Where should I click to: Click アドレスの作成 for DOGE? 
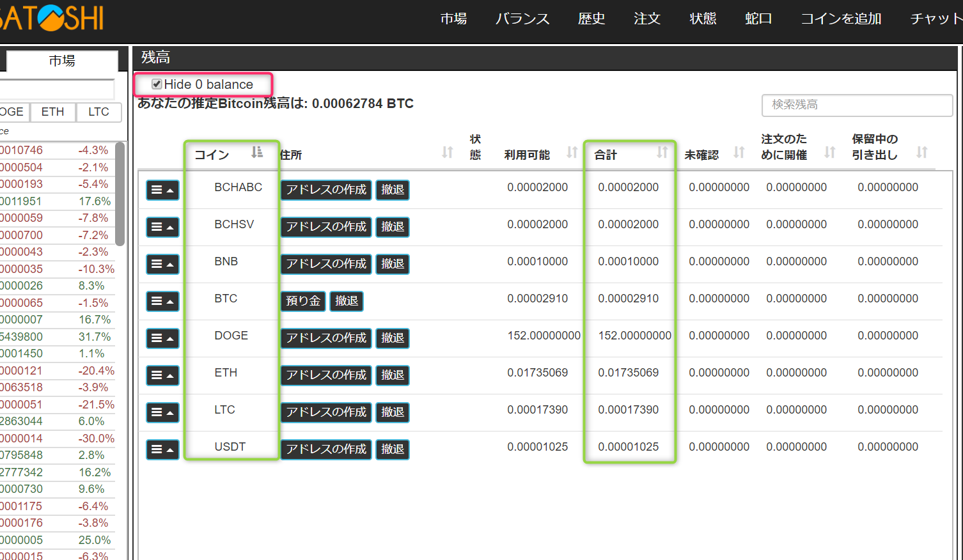326,338
